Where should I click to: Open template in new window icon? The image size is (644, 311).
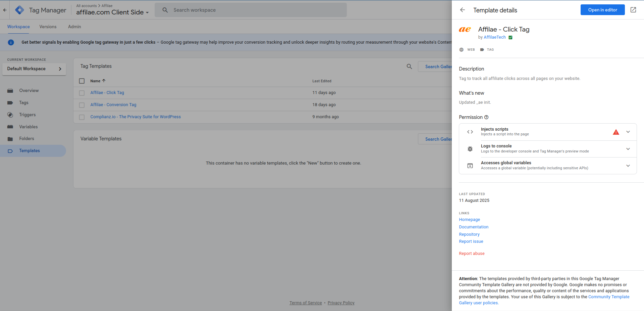tap(633, 10)
